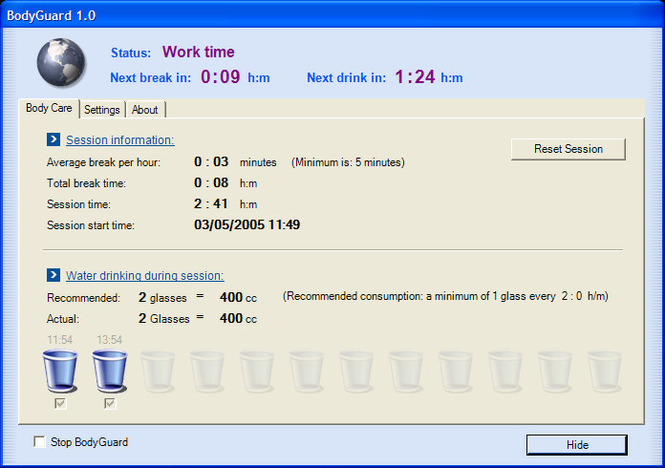This screenshot has height=468, width=665.
Task: Click the third (first empty) glass icon
Action: pyautogui.click(x=157, y=371)
